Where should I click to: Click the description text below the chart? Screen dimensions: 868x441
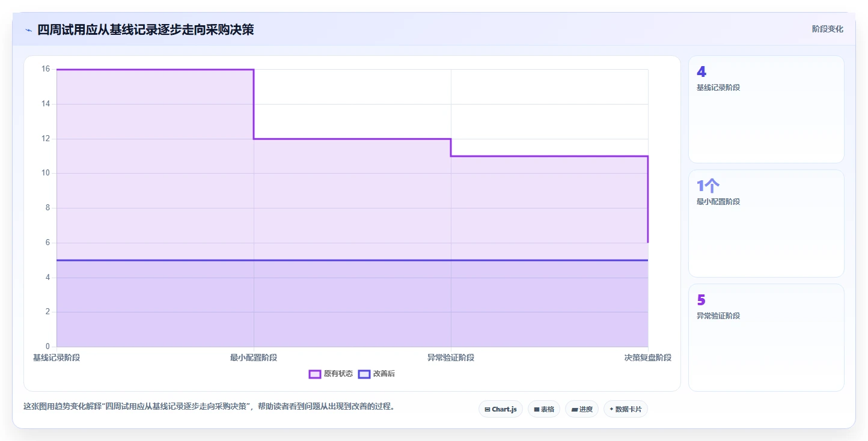click(210, 406)
